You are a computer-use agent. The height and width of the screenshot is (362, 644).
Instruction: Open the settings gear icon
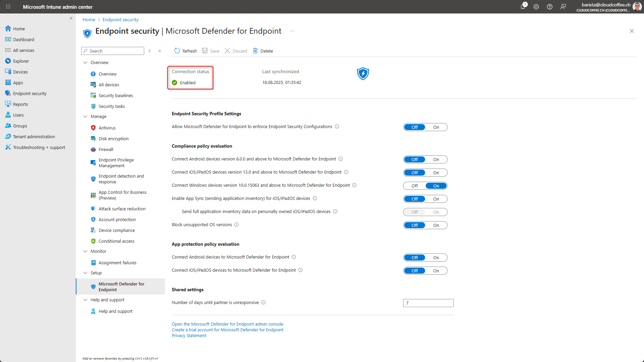536,7
